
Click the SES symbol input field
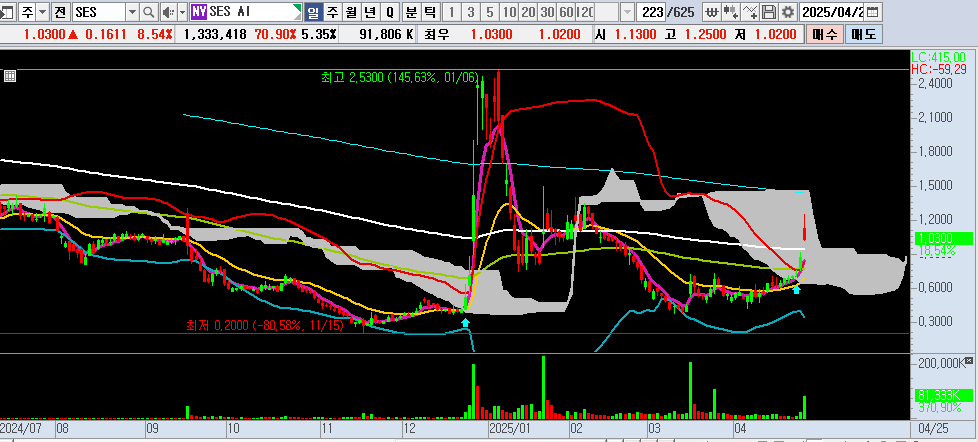point(99,11)
